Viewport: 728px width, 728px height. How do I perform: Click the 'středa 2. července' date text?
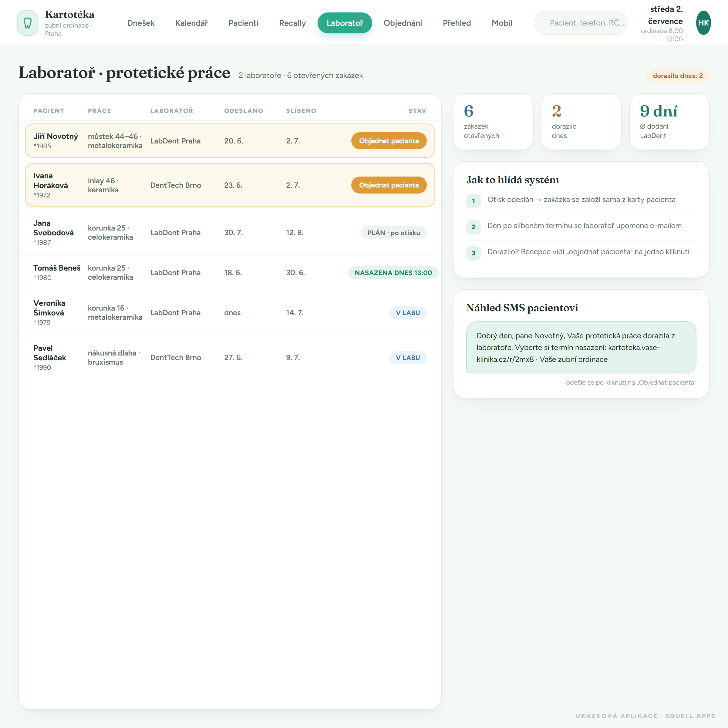pos(666,15)
